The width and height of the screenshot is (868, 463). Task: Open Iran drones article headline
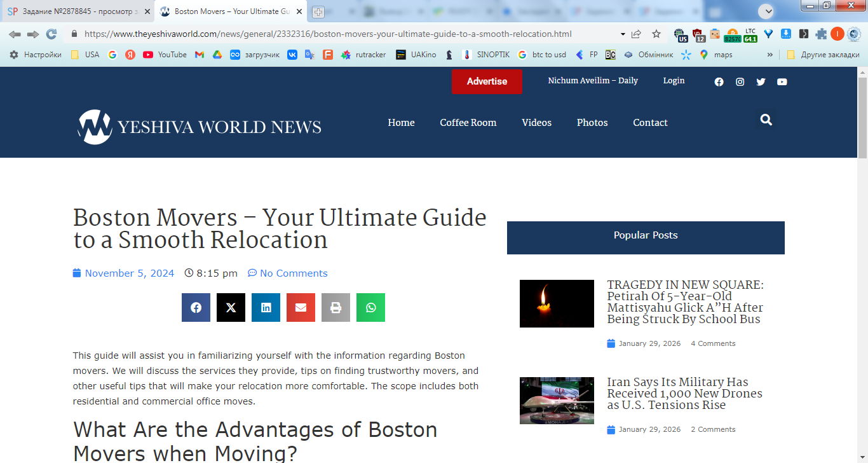click(x=684, y=394)
